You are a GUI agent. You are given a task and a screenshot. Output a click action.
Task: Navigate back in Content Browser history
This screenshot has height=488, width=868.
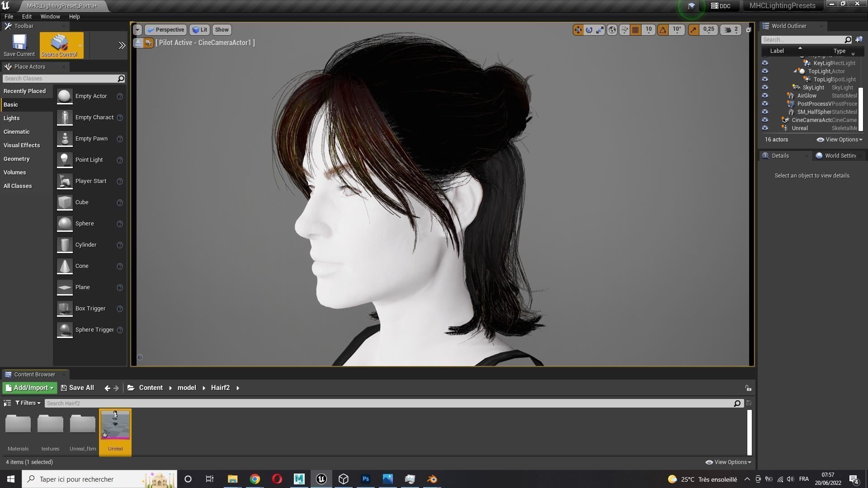(x=107, y=388)
